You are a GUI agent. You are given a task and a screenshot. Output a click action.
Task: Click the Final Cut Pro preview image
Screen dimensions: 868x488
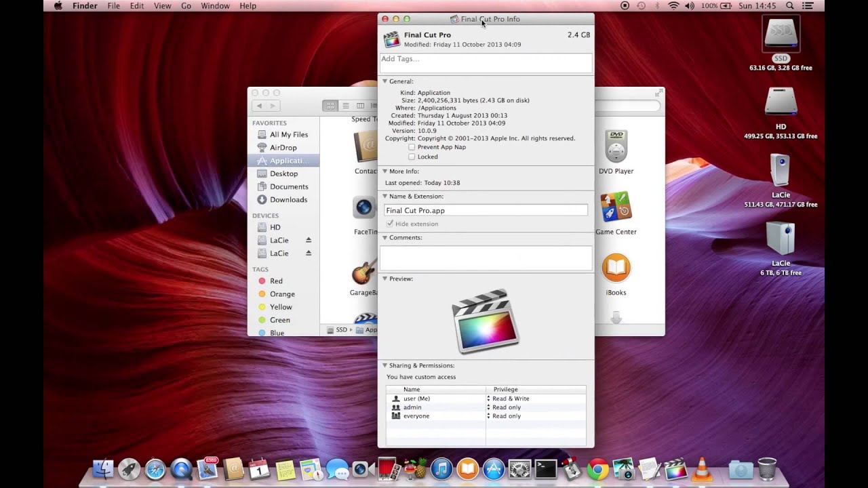486,321
